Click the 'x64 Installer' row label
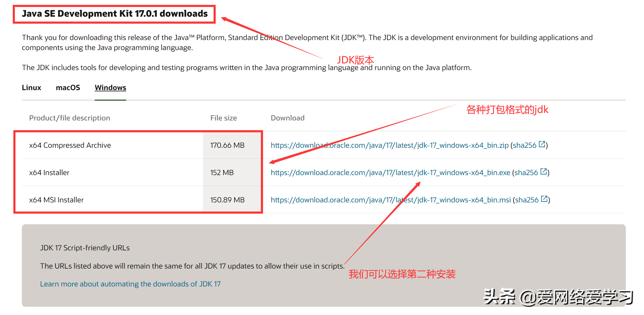The height and width of the screenshot is (315, 644). 49,173
